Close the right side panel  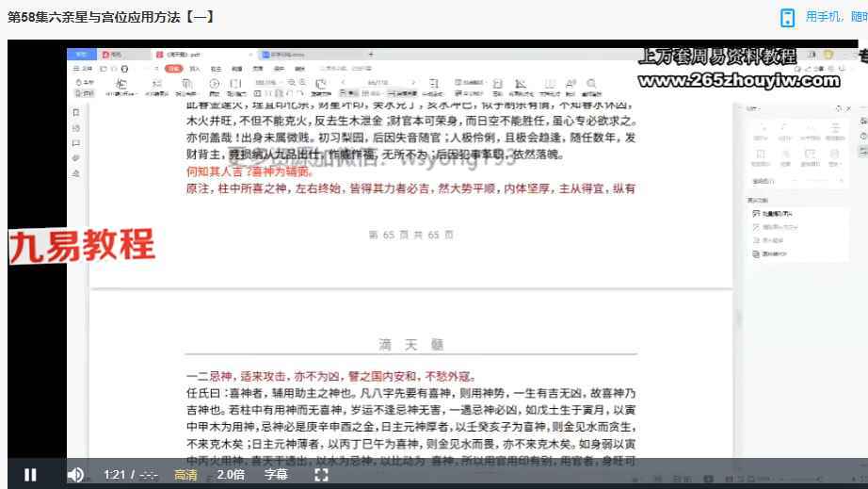pos(849,108)
